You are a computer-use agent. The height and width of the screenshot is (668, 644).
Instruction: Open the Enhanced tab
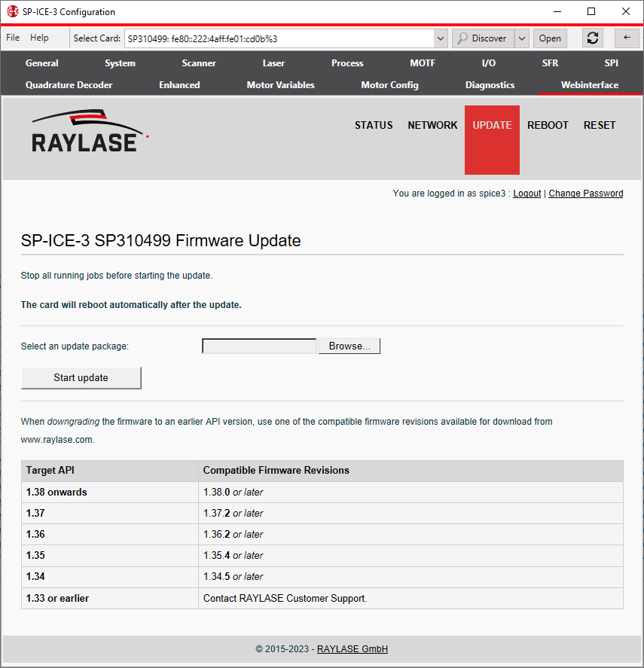[179, 85]
